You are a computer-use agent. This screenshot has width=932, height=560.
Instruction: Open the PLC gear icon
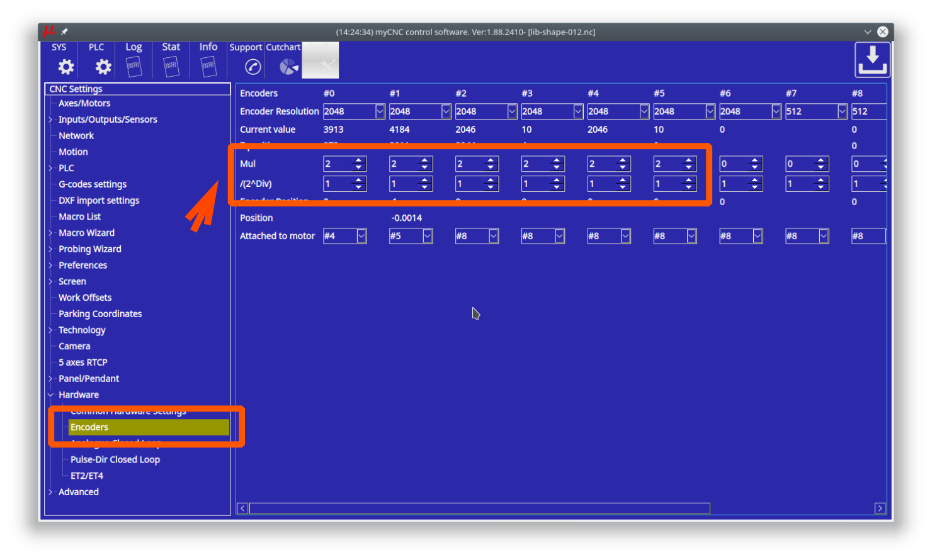103,66
